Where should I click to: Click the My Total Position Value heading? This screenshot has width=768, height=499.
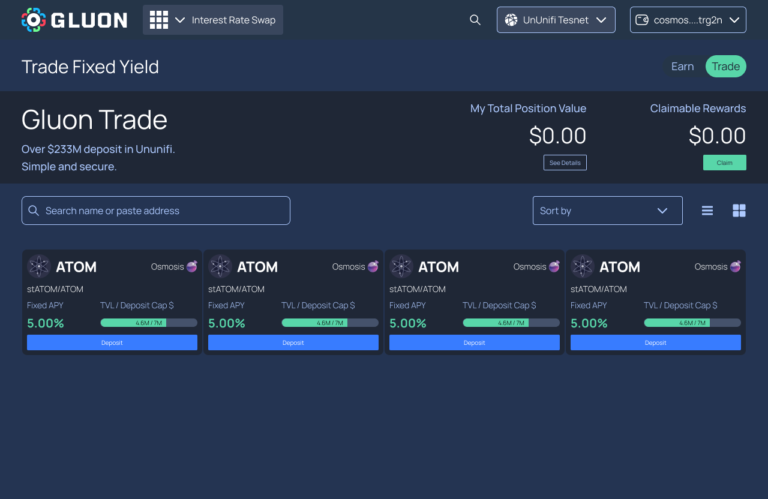click(x=528, y=108)
